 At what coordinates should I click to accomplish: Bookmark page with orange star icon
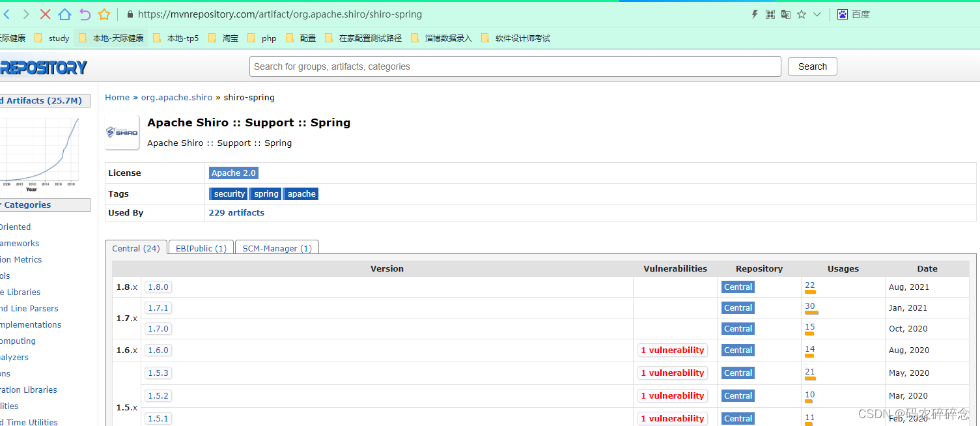coord(104,14)
